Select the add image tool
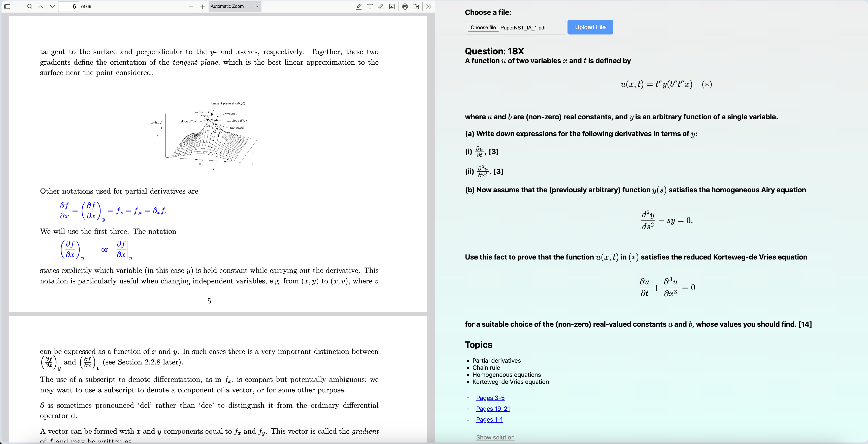 click(392, 6)
